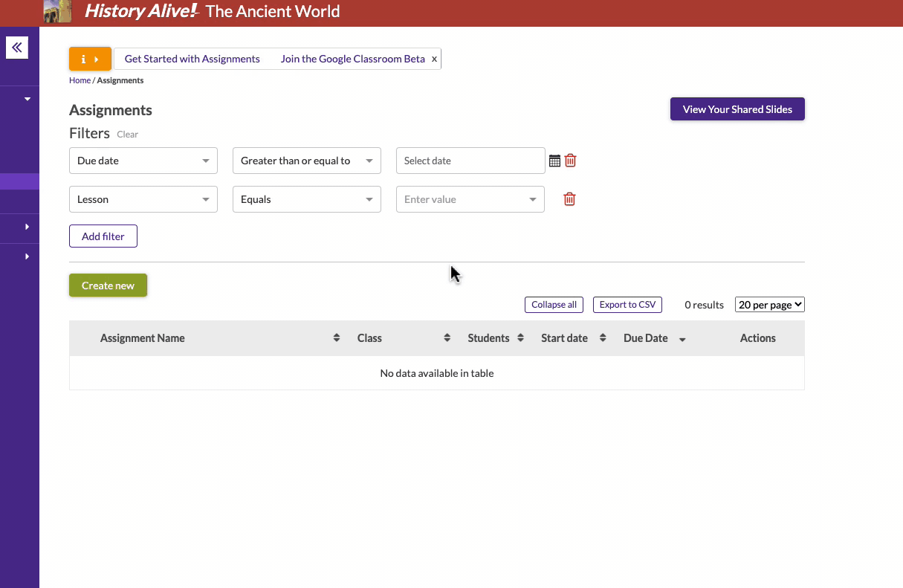Open the 'Greater than or equal to' operator dropdown
Viewport: 903px width, 588px height.
coord(306,160)
